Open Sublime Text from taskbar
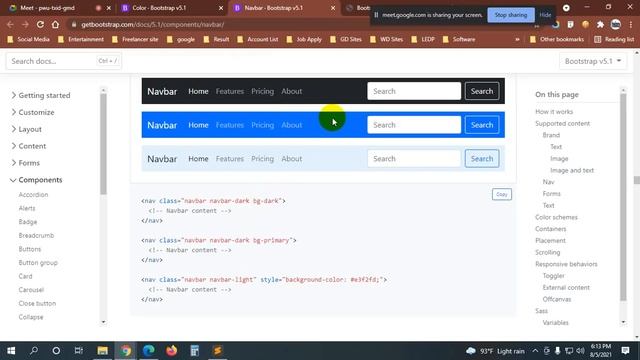The width and height of the screenshot is (640, 360). coord(218,351)
